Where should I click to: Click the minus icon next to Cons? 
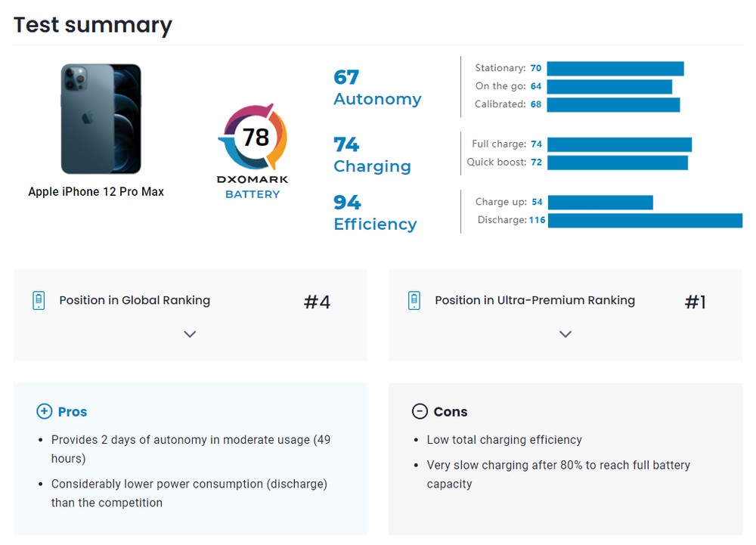point(420,411)
